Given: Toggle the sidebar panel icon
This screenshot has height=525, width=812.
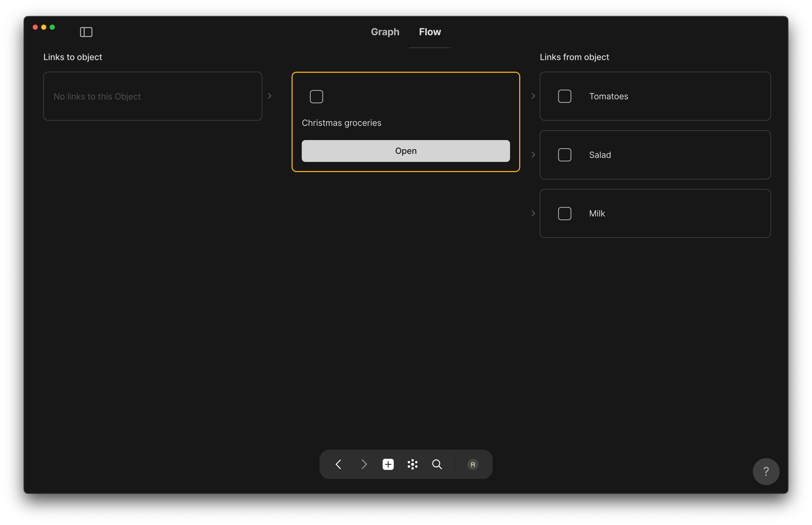Looking at the screenshot, I should click(x=86, y=32).
